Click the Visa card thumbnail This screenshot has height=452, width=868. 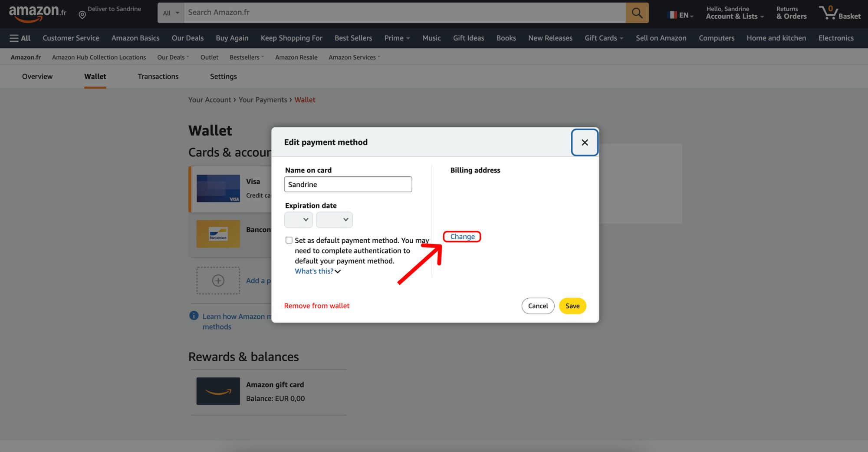[x=218, y=188]
